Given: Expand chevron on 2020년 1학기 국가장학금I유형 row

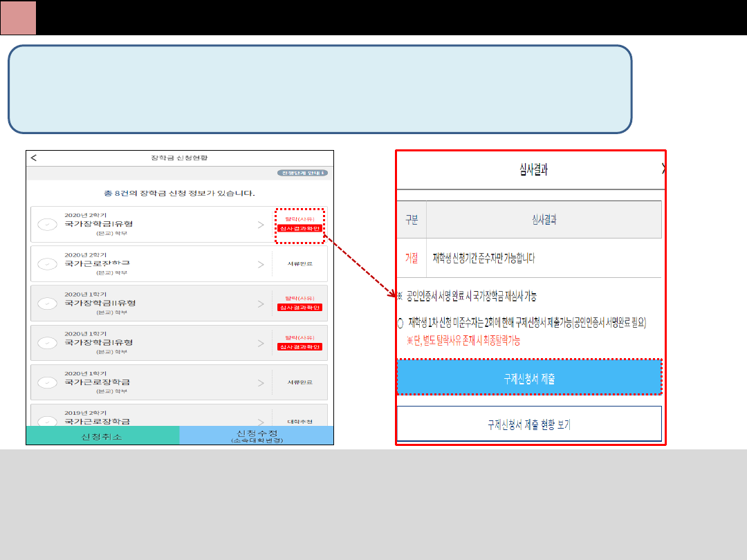Looking at the screenshot, I should coord(261,343).
